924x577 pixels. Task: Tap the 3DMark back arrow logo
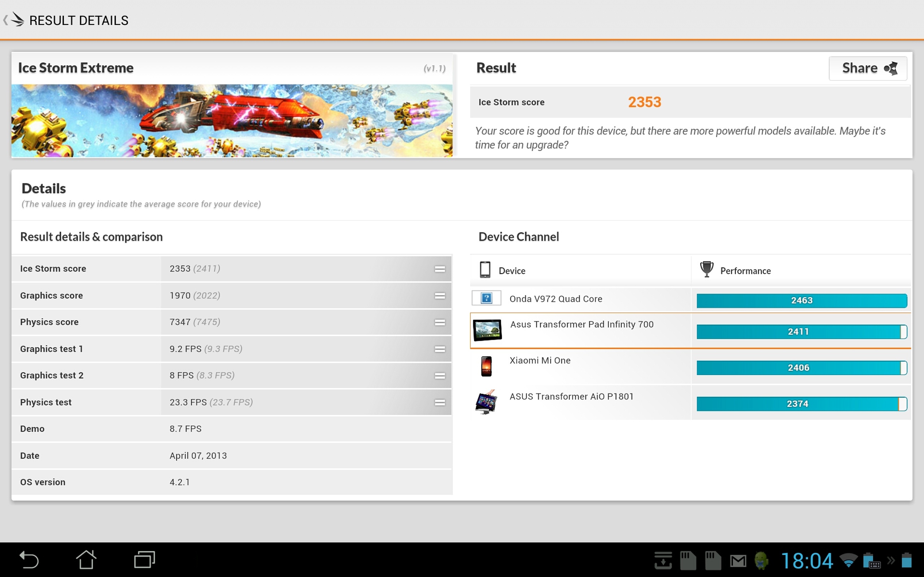[x=14, y=20]
